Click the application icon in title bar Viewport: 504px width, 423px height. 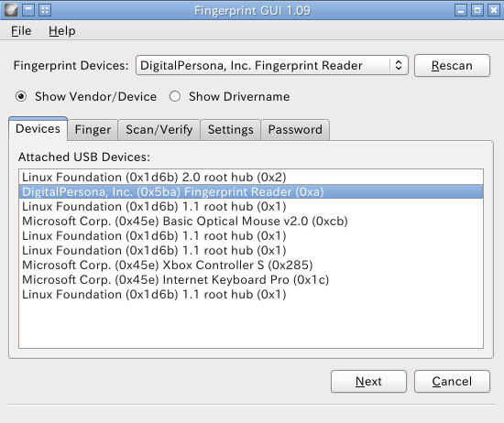pyautogui.click(x=11, y=10)
